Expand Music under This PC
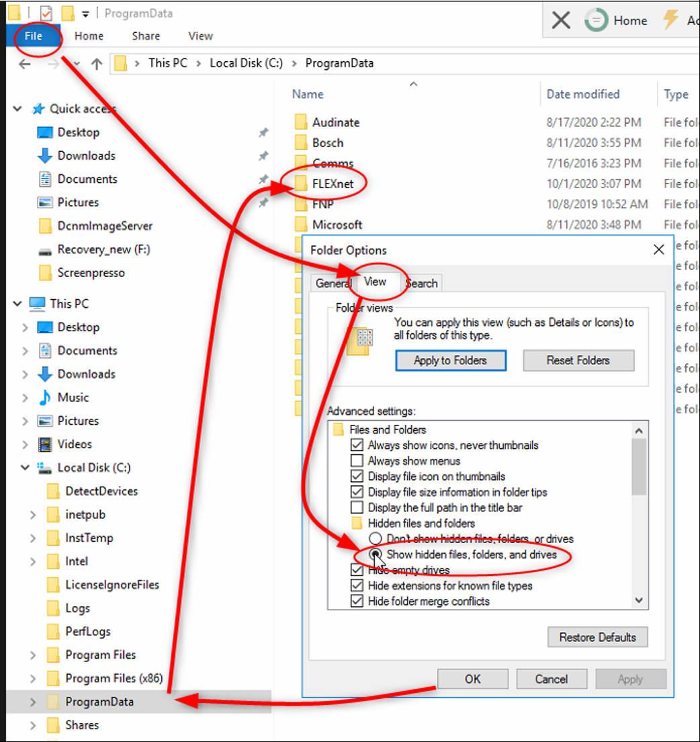The width and height of the screenshot is (700, 742). point(25,397)
